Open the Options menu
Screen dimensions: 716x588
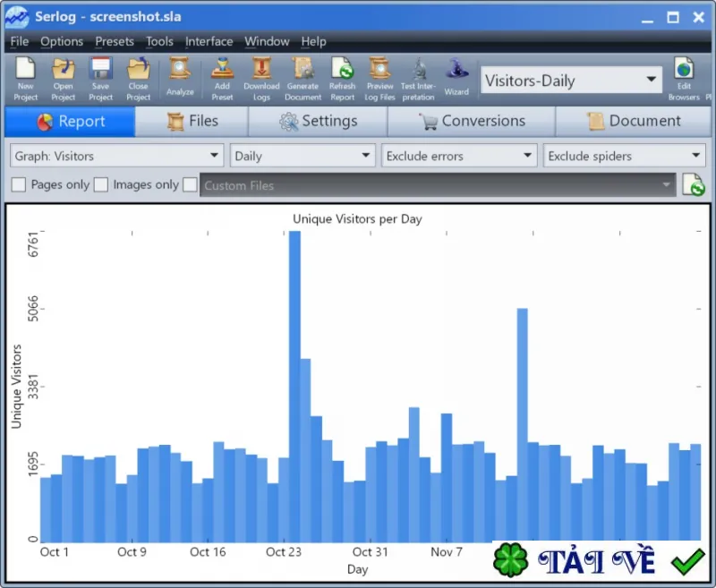pyautogui.click(x=62, y=41)
